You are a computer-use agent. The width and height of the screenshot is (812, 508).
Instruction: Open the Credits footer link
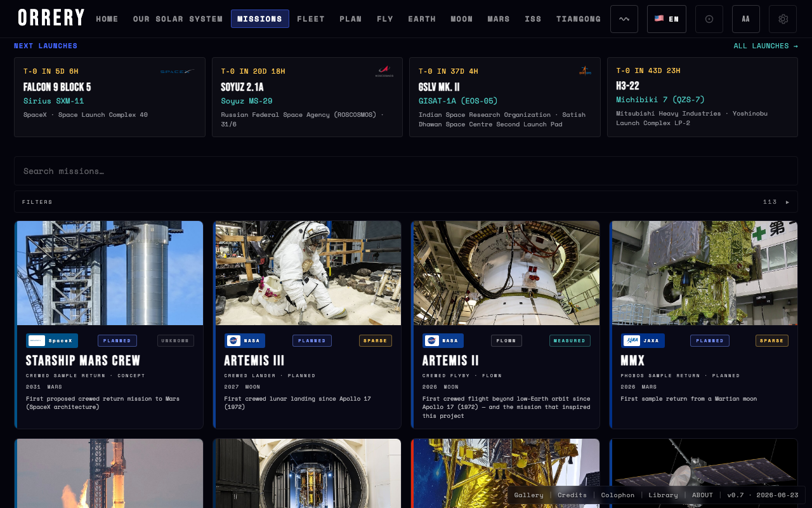(x=572, y=495)
